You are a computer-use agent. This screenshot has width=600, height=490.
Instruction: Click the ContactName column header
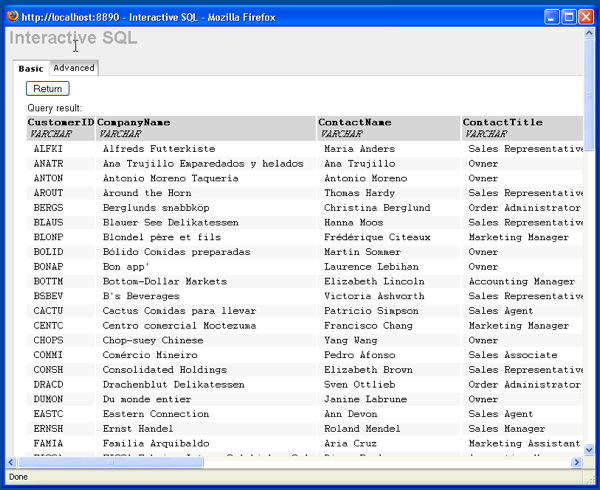point(354,122)
